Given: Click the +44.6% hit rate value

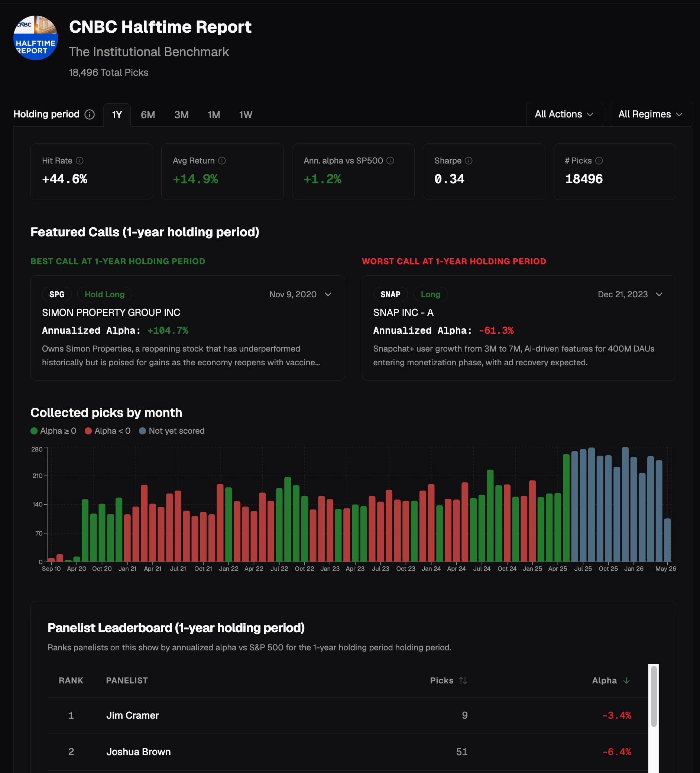Looking at the screenshot, I should point(65,179).
